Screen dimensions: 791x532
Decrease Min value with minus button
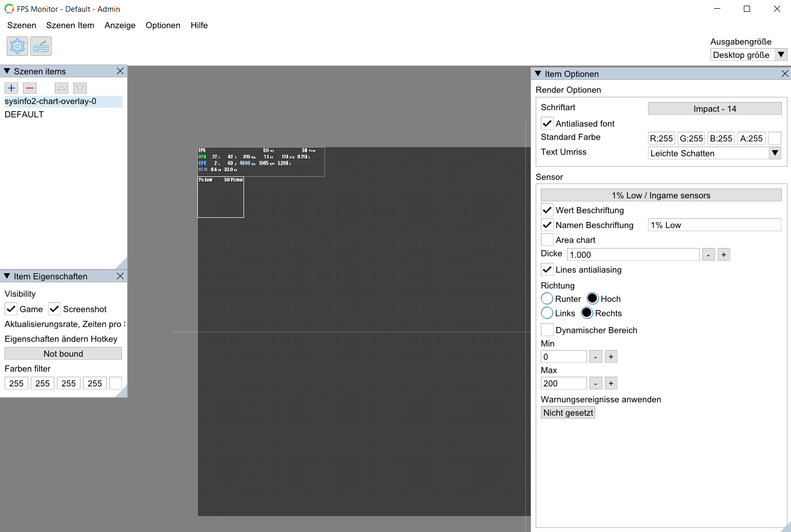click(596, 357)
